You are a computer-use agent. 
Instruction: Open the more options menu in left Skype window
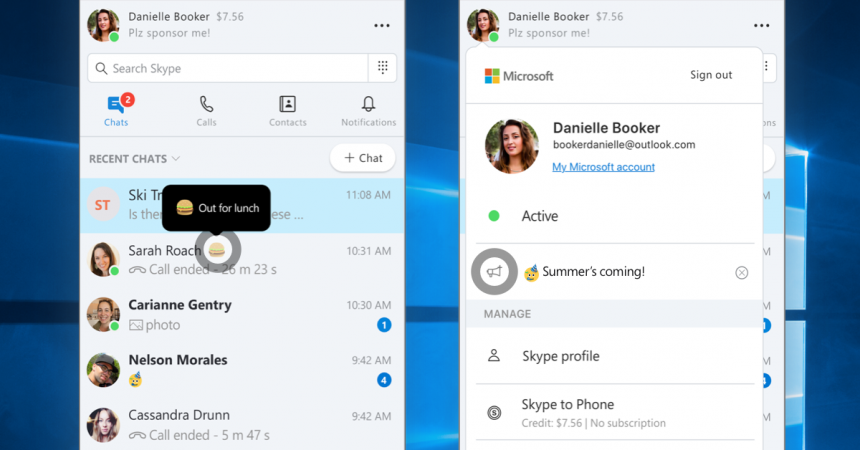382,26
